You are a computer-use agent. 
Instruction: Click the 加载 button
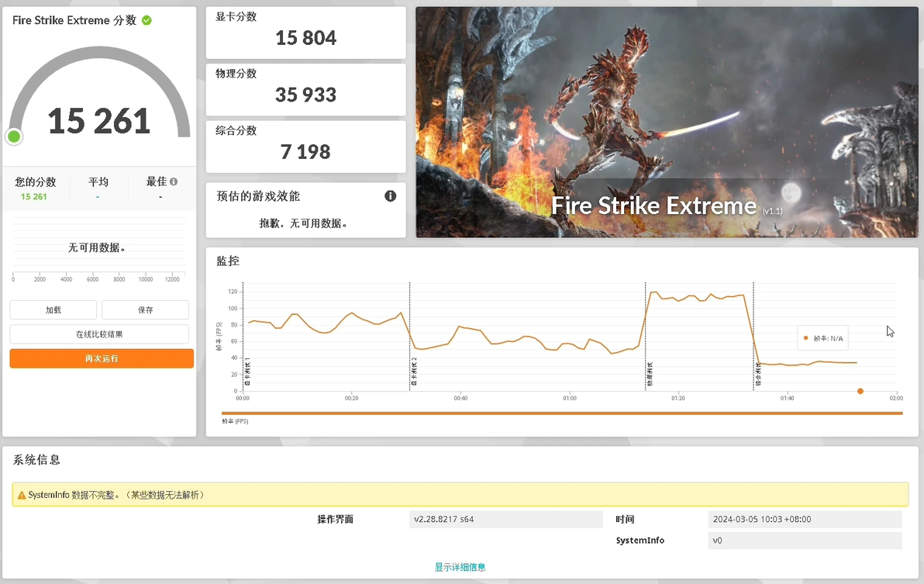(x=53, y=310)
